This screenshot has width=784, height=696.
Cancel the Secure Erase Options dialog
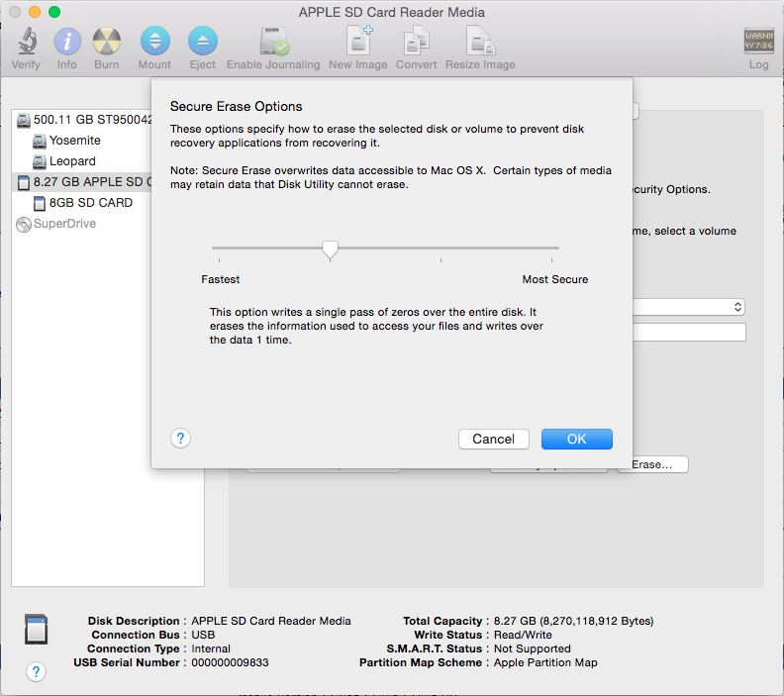pyautogui.click(x=494, y=439)
